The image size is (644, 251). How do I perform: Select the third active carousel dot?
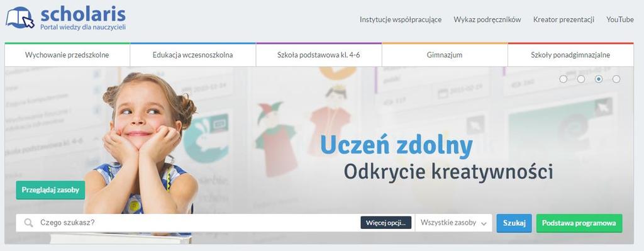pos(599,79)
